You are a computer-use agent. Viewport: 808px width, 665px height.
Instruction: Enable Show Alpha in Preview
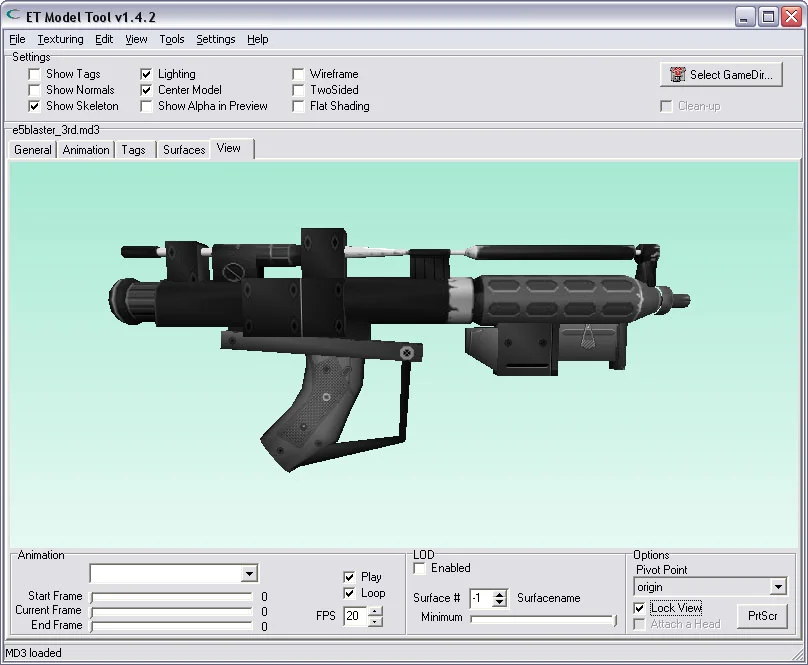pyautogui.click(x=146, y=106)
